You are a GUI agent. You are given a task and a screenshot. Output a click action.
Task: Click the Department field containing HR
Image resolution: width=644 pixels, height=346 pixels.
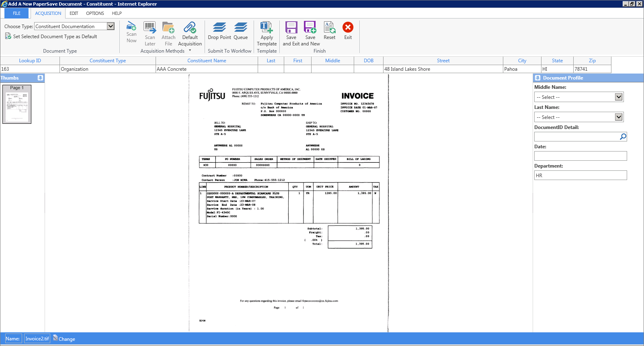(x=580, y=175)
